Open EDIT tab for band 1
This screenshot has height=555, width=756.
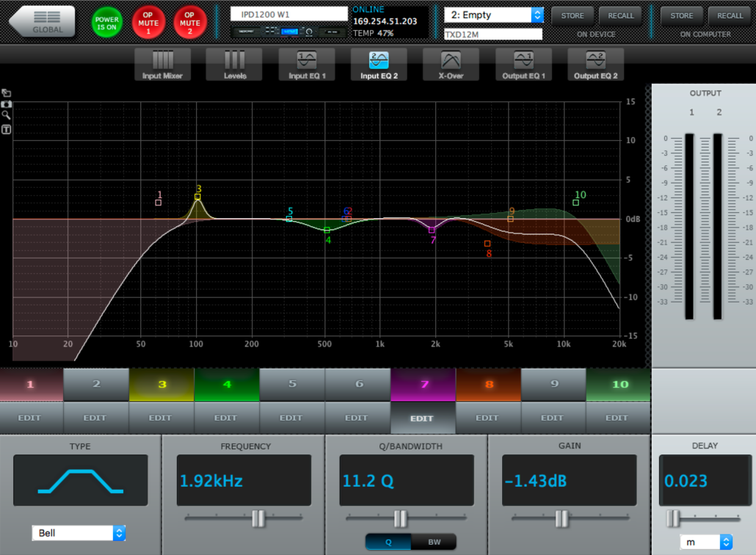click(x=31, y=418)
